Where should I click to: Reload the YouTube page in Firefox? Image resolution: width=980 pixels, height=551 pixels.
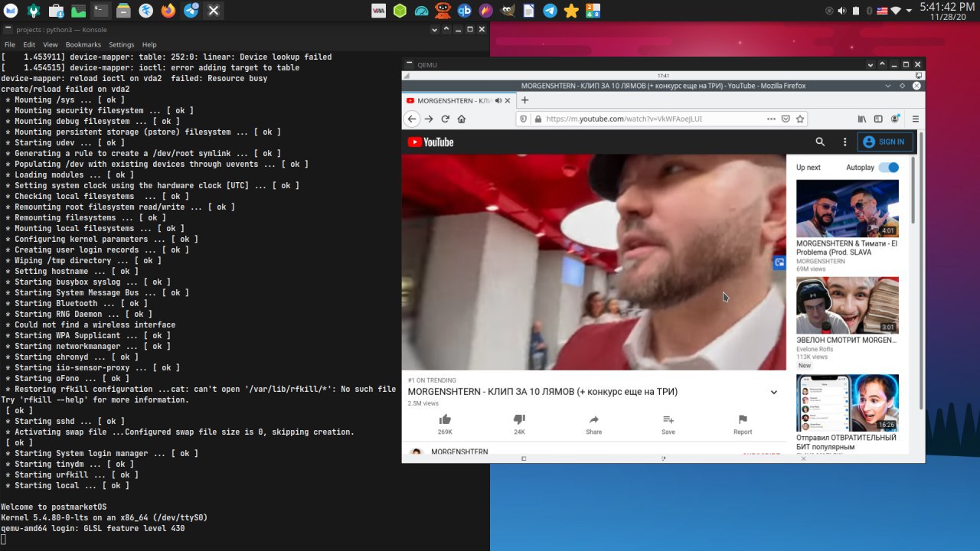(x=445, y=119)
